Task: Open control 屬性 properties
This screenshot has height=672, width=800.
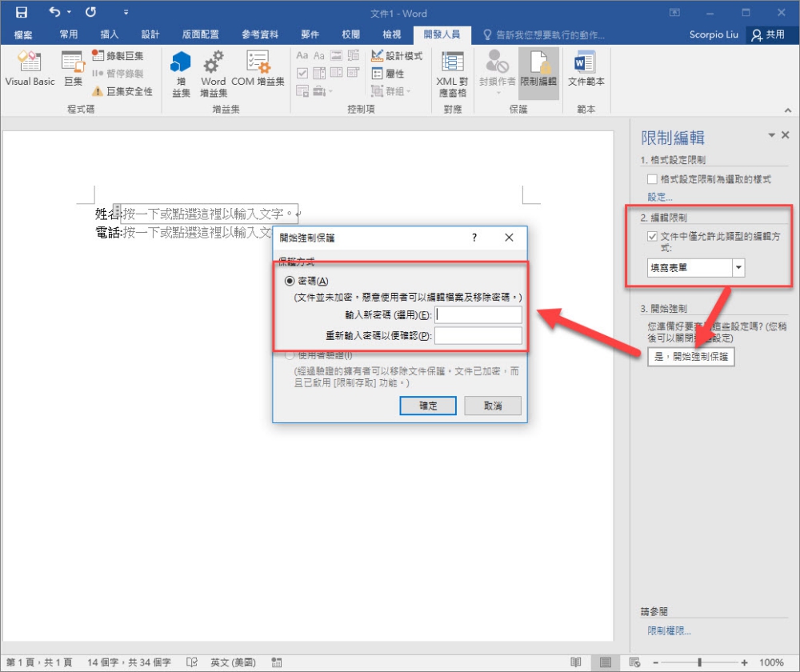Action: (388, 74)
